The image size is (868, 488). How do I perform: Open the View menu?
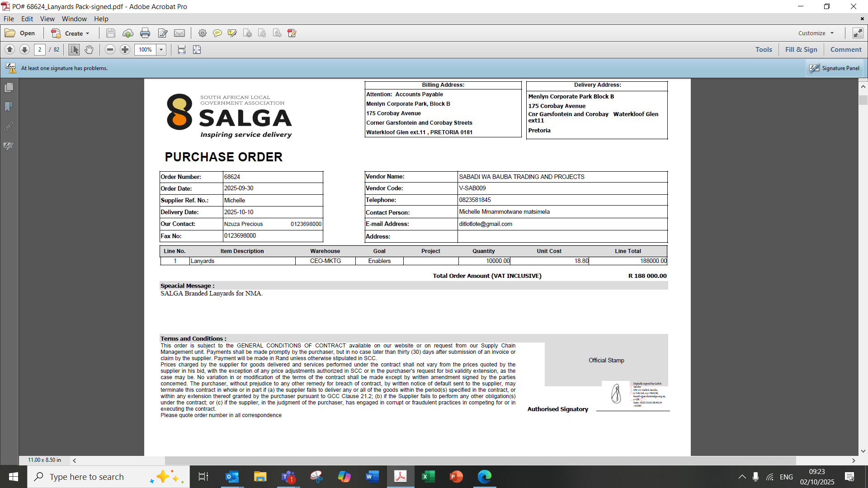coord(47,19)
